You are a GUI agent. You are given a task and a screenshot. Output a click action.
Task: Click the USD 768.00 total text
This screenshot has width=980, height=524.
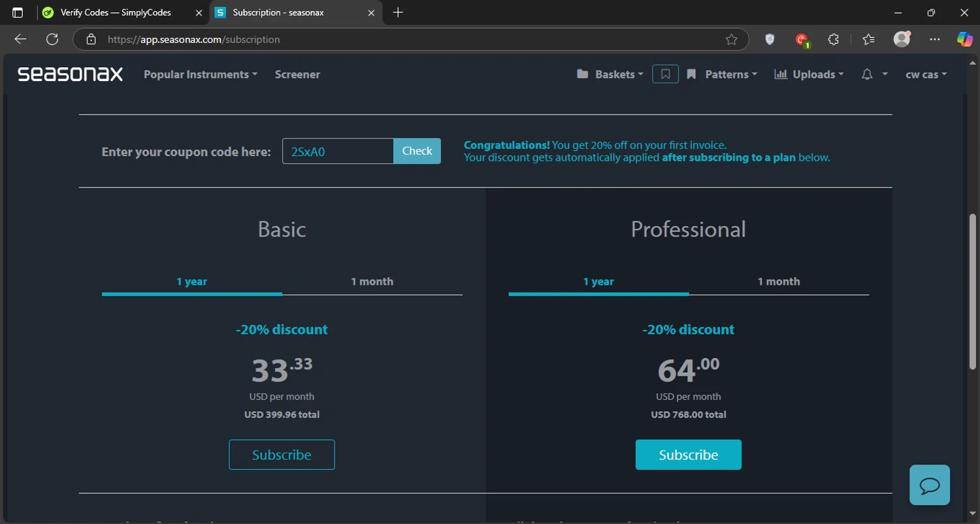(x=689, y=414)
